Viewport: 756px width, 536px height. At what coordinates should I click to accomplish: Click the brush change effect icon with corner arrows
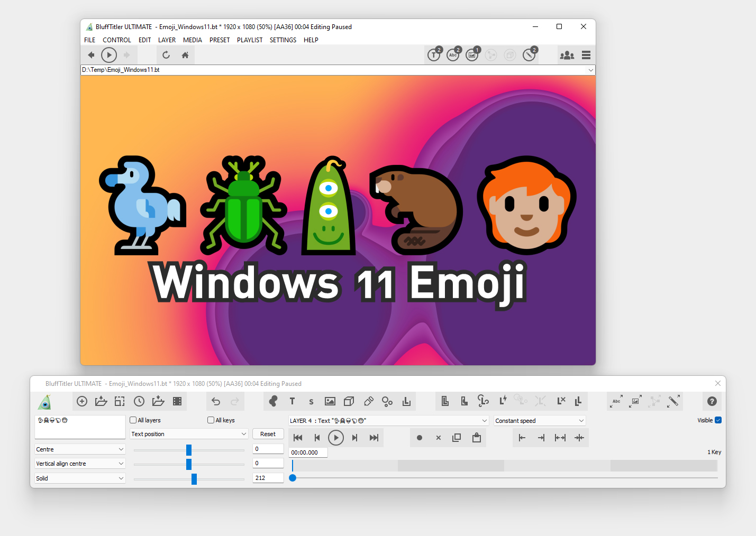coord(673,401)
